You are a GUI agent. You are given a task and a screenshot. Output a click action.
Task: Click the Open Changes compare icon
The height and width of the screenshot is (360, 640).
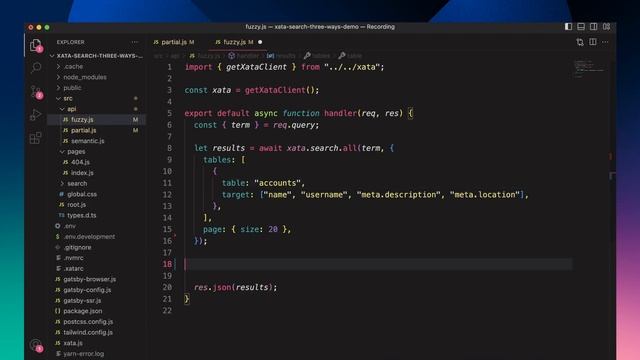pos(580,42)
